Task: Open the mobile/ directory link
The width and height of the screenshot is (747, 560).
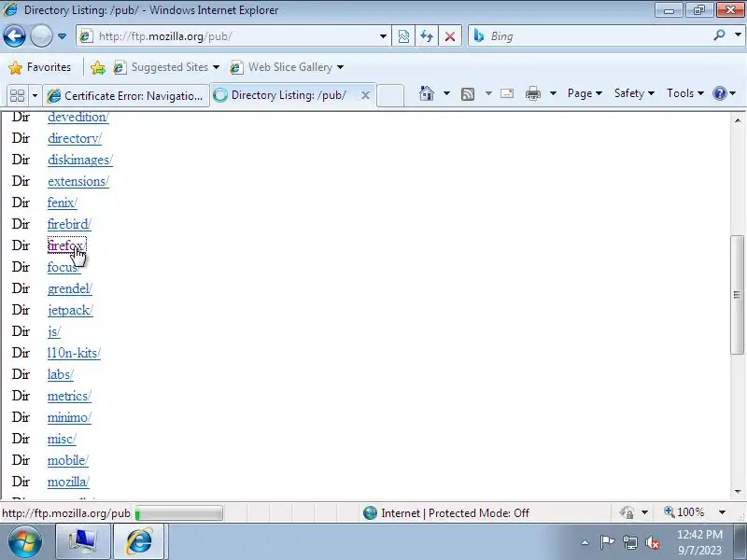Action: (x=67, y=460)
